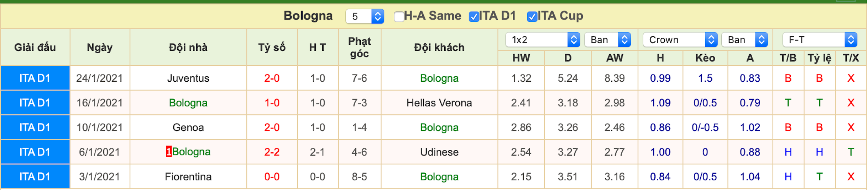868x190 pixels.
Task: Click the Phạt góc column header
Action: pos(359,47)
